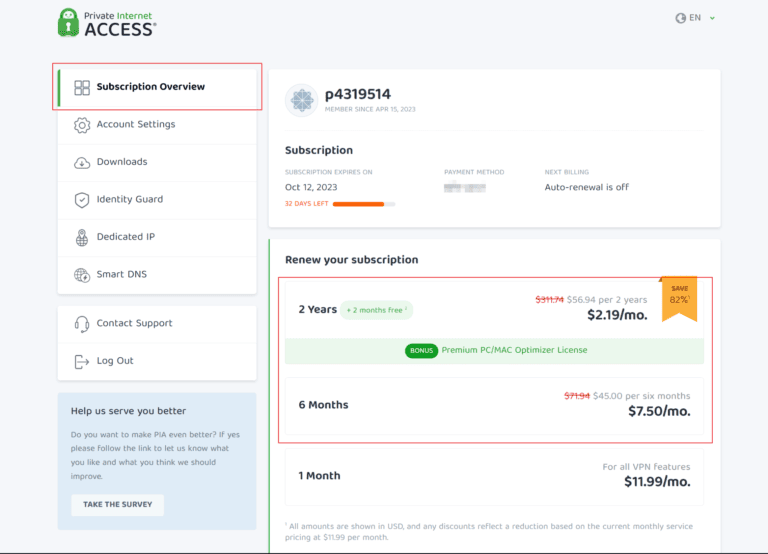Open the Subscription Overview menu item
The height and width of the screenshot is (554, 768).
coord(151,87)
